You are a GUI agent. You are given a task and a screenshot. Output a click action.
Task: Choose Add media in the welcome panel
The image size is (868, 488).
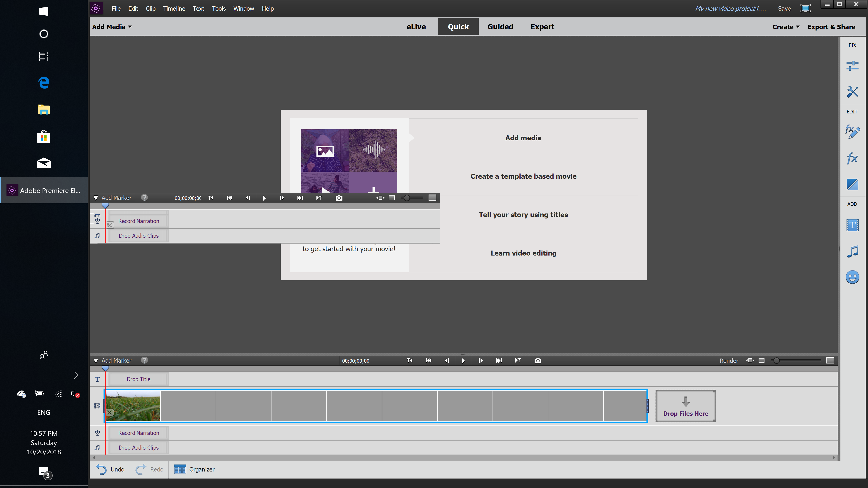[x=523, y=138]
